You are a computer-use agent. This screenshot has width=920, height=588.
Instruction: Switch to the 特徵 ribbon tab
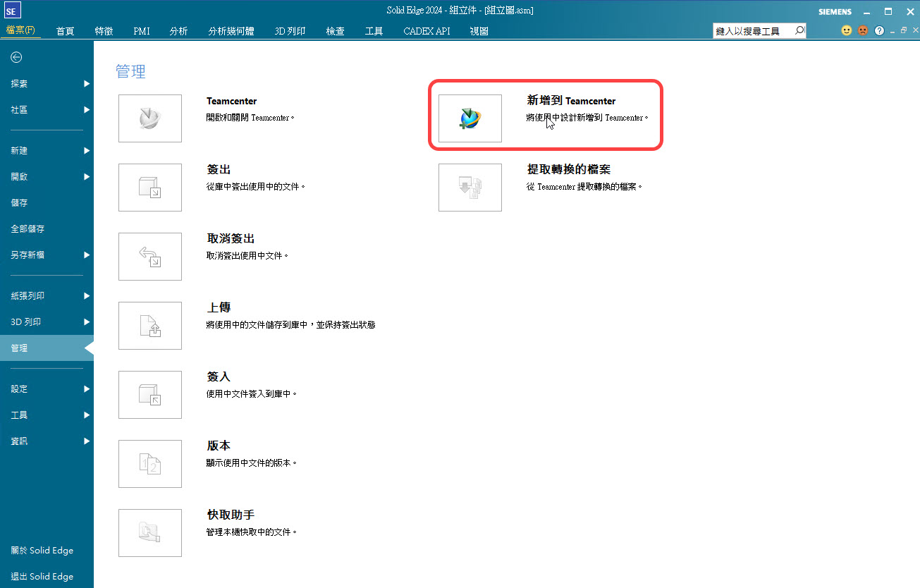[104, 31]
